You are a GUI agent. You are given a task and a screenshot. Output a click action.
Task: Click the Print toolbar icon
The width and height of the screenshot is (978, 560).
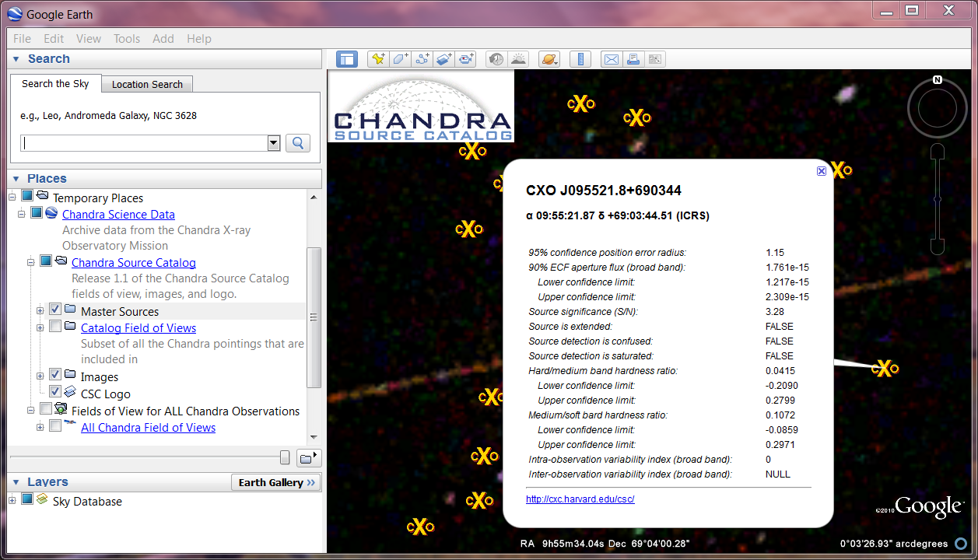[x=633, y=59]
